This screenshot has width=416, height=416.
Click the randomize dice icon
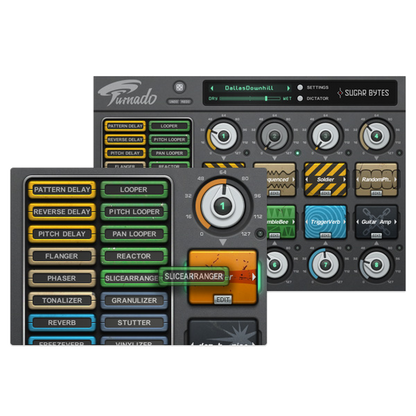(179, 87)
